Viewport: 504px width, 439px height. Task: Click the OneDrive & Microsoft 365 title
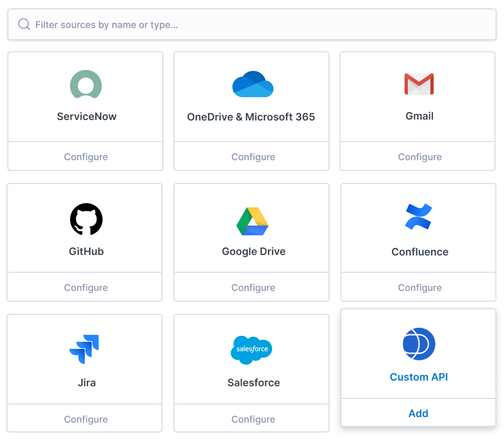click(x=251, y=117)
